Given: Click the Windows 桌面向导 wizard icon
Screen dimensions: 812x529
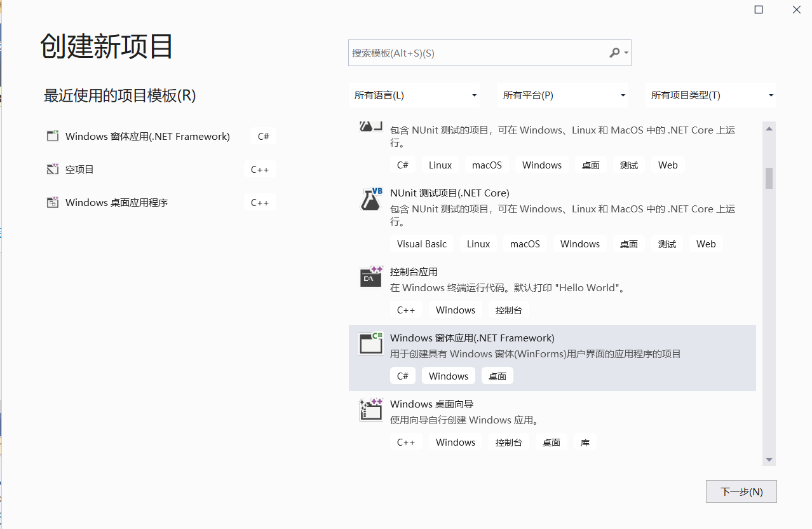Looking at the screenshot, I should click(371, 409).
